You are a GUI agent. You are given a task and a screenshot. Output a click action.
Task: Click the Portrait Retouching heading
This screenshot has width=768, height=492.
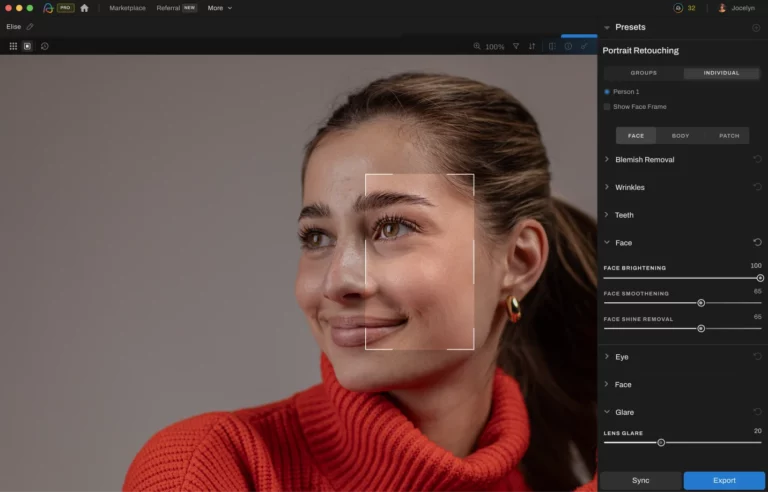click(x=641, y=50)
